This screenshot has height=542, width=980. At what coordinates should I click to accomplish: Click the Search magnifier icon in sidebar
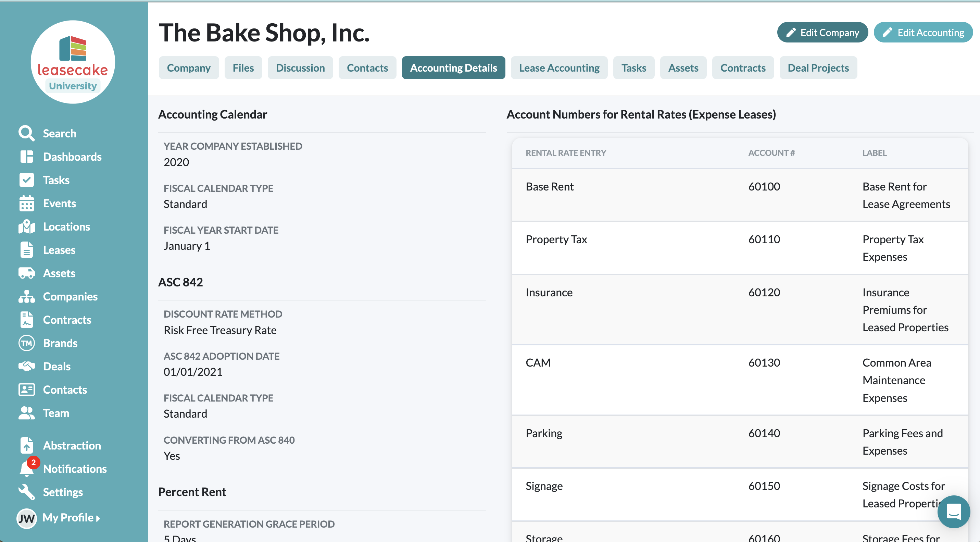click(x=26, y=133)
